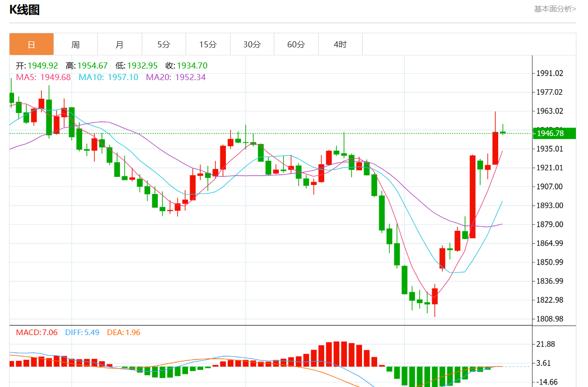Click the 21.88 MACD axis label

tap(546, 344)
